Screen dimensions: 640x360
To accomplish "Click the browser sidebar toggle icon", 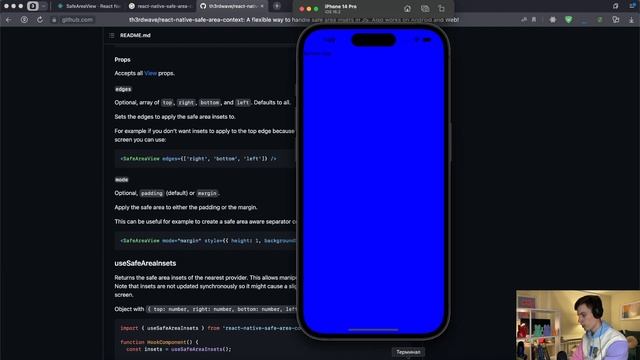I will (x=33, y=6).
